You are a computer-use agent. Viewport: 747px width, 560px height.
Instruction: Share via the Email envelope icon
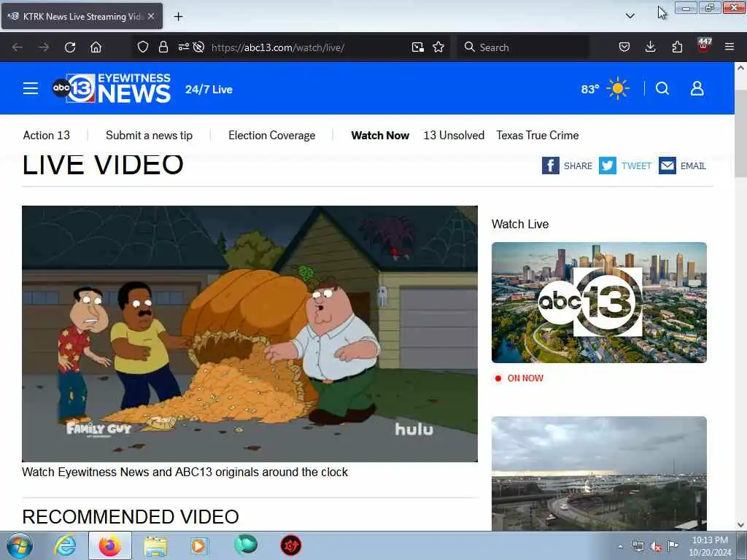[667, 166]
